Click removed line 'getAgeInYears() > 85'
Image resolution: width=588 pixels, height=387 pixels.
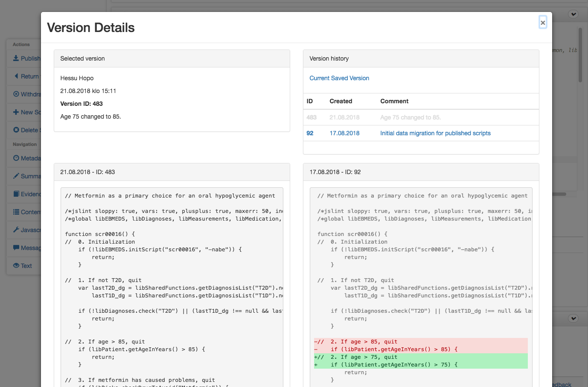tap(421, 349)
